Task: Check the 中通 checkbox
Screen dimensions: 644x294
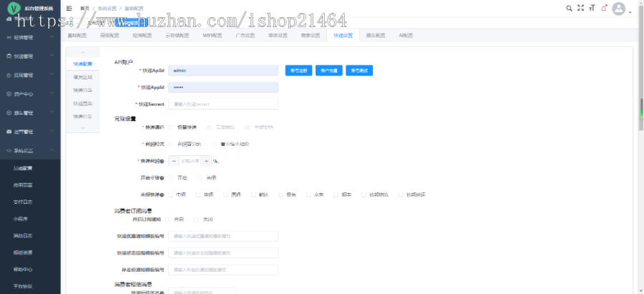Action: [x=171, y=195]
